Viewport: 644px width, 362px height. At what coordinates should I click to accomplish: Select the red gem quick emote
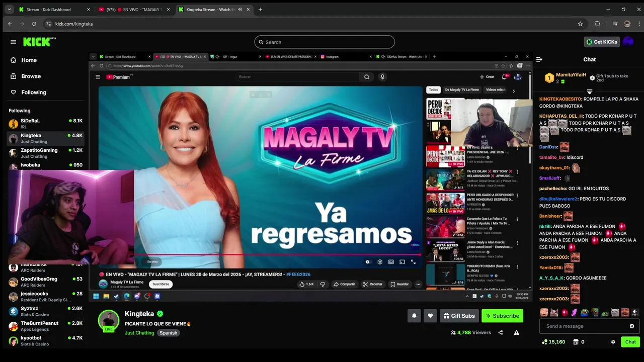point(564,313)
